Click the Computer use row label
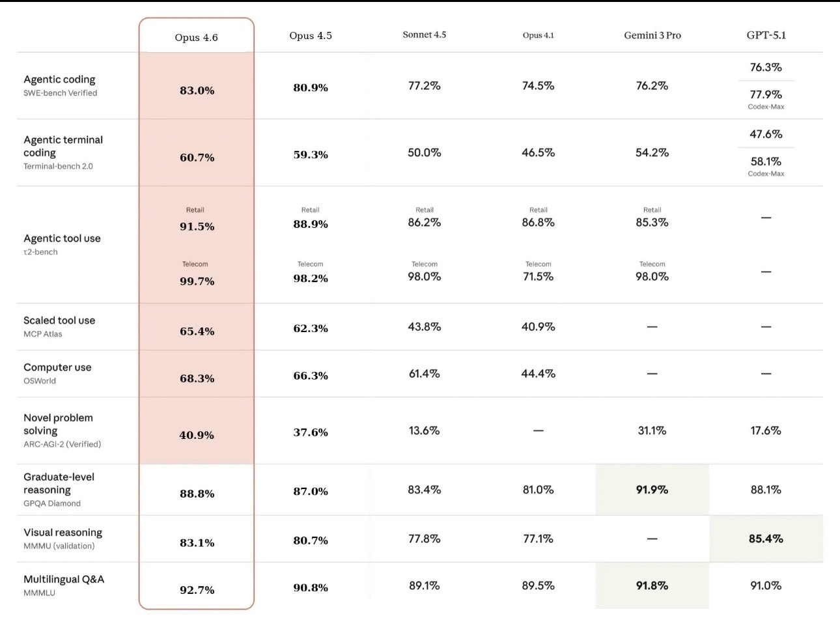Screen dimensions: 840x618 [x=57, y=367]
